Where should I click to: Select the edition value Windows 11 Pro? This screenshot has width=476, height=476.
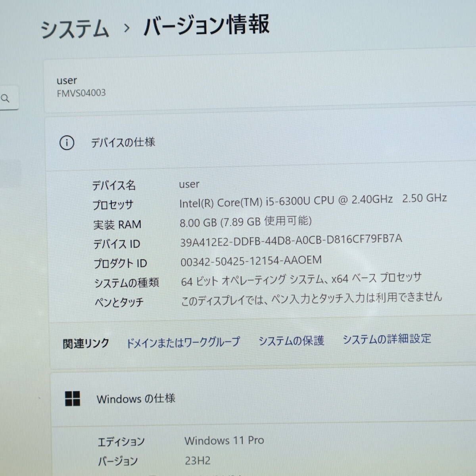(x=224, y=440)
